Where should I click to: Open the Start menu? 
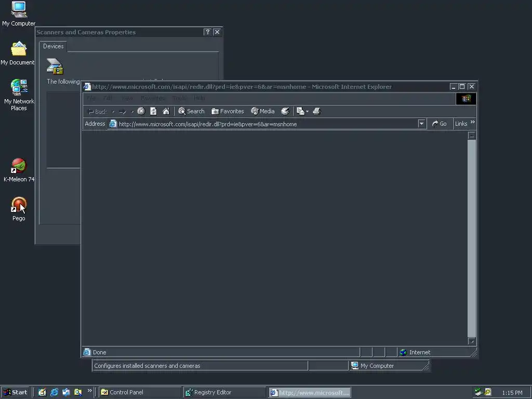click(x=15, y=392)
